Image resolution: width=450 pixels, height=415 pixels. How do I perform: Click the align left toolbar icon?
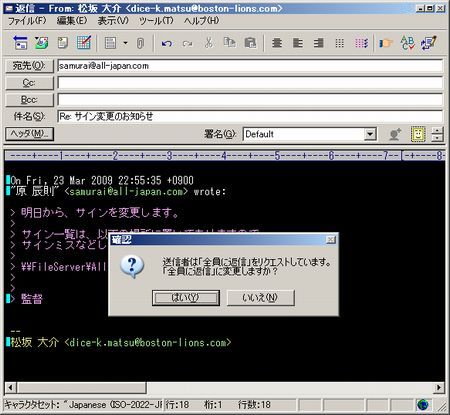click(298, 43)
